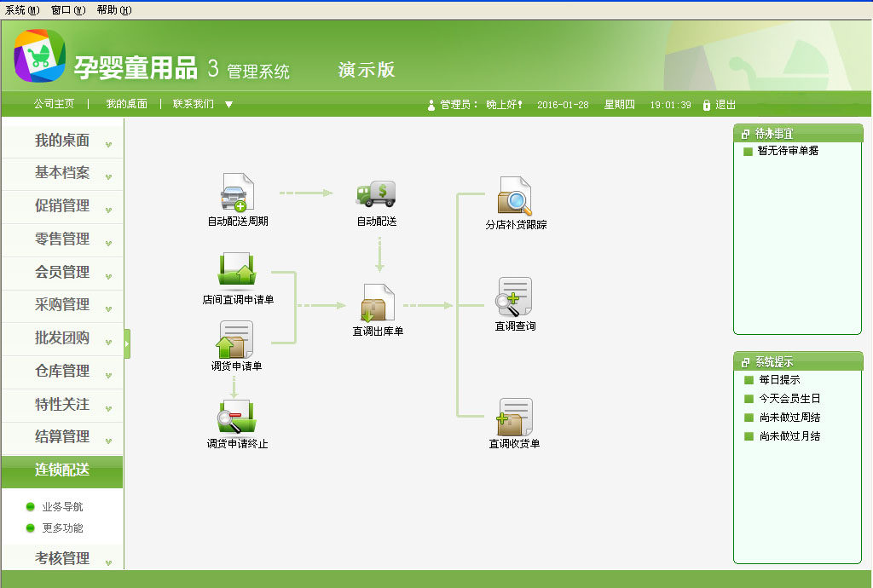Open 我的桌面 in the navigation bar
873x588 pixels.
click(126, 104)
